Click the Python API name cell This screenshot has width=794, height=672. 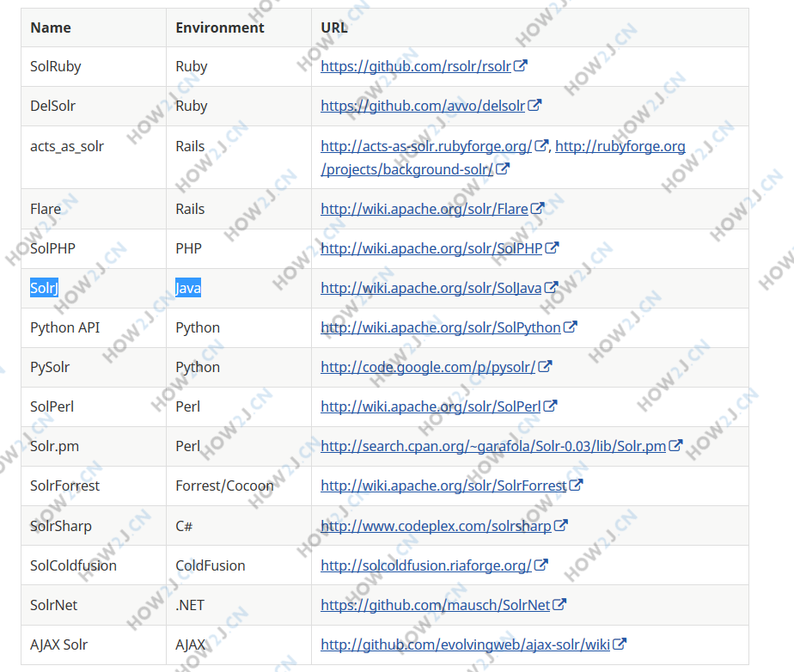(93, 327)
